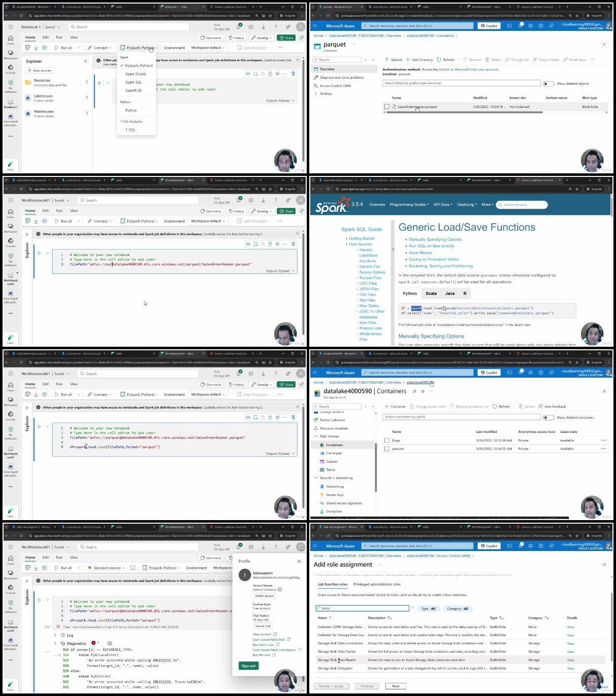
Task: Toggle Show deleted objects
Action: (548, 84)
